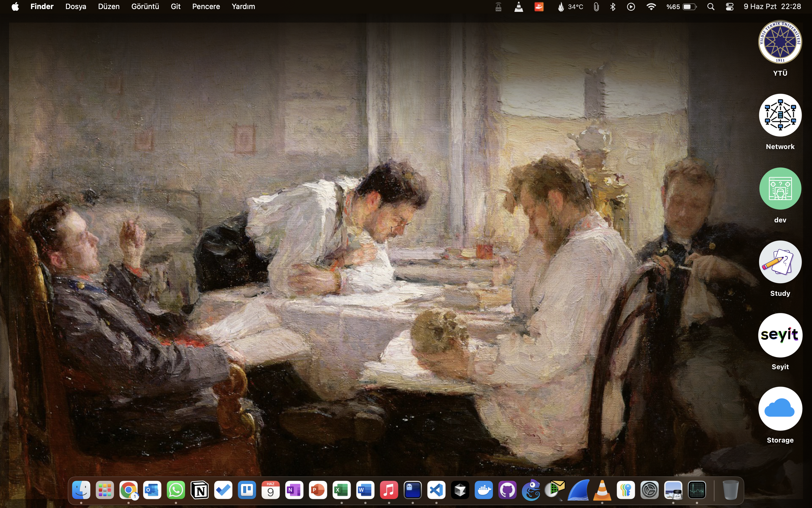Open System Settings gear in Dock

point(649,490)
